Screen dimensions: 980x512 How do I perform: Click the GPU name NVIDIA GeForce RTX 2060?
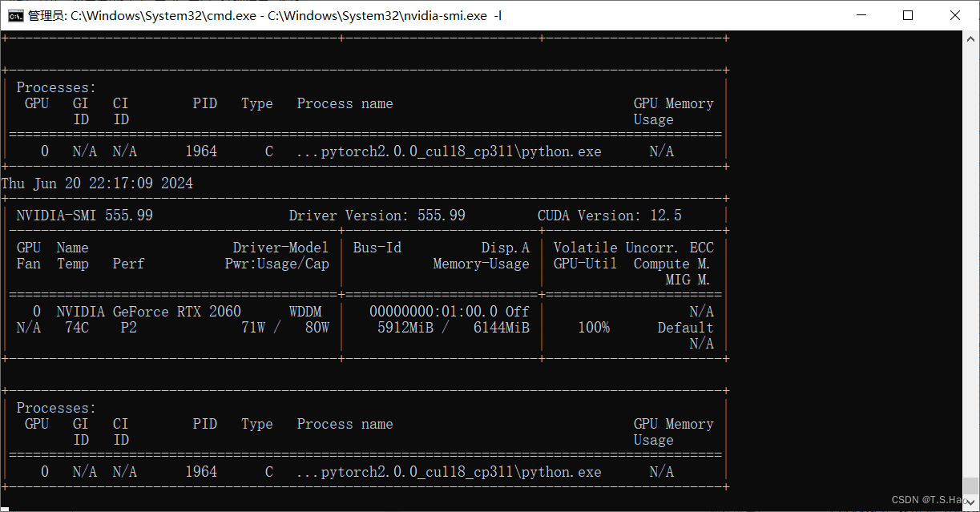(149, 312)
